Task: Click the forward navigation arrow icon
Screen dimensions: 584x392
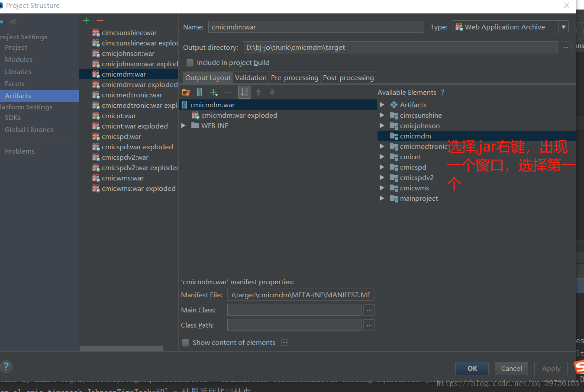Action: 14,22
